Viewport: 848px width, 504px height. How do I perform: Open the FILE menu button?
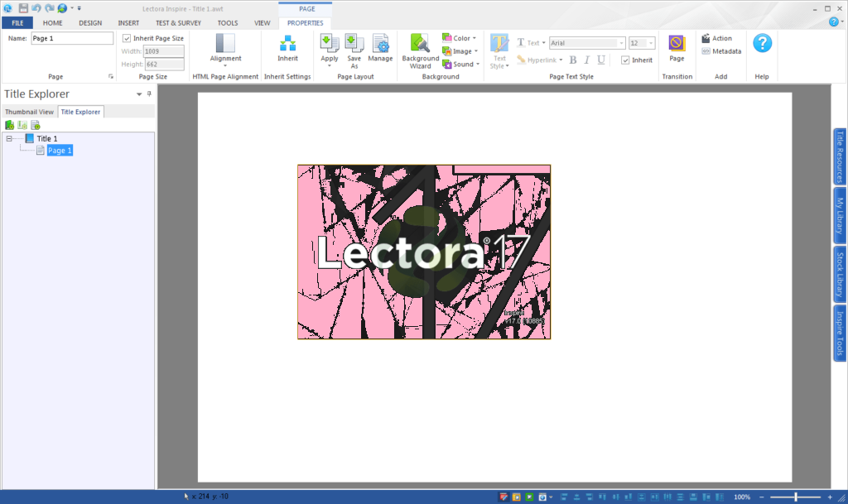tap(17, 23)
